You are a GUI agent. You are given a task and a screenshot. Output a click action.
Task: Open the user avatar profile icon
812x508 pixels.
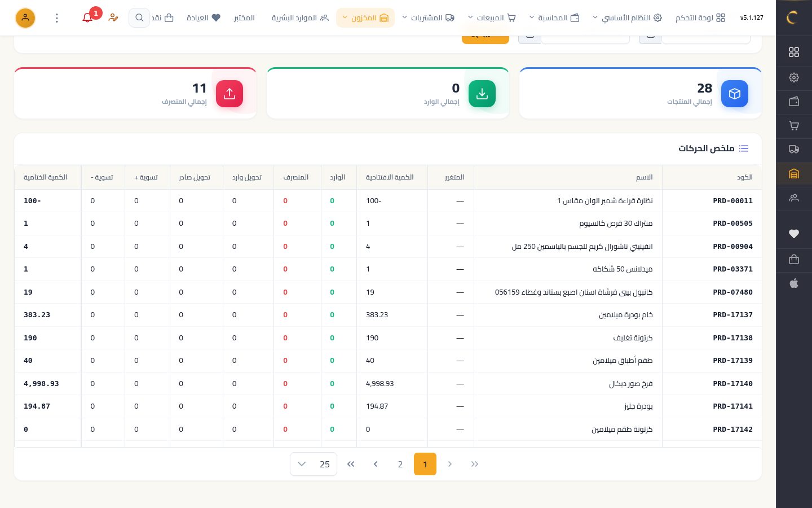click(25, 18)
